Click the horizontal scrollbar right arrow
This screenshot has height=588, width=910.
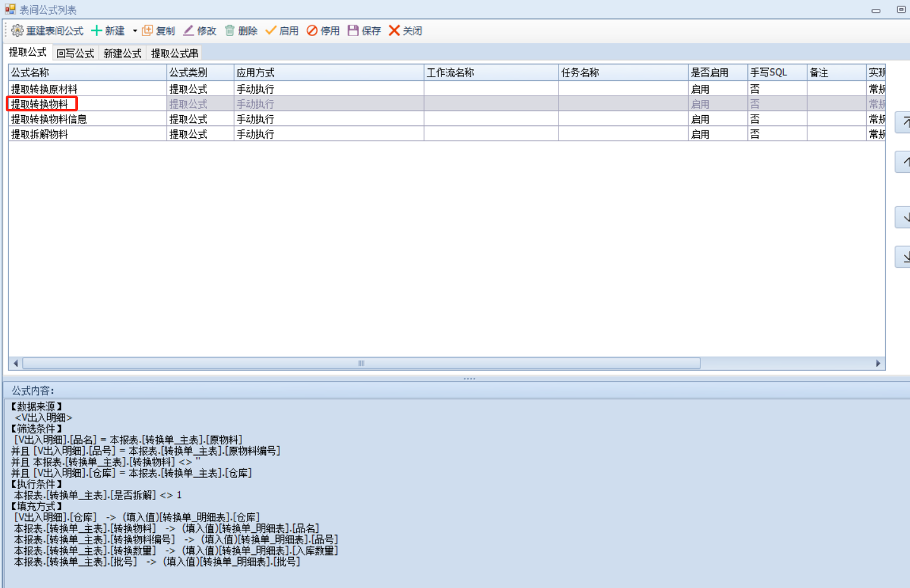[878, 363]
